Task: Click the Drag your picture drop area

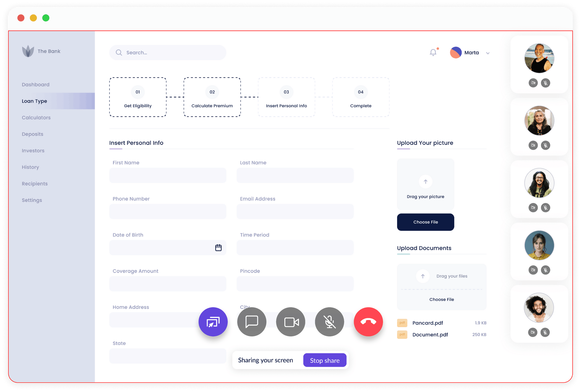Action: pos(426,184)
